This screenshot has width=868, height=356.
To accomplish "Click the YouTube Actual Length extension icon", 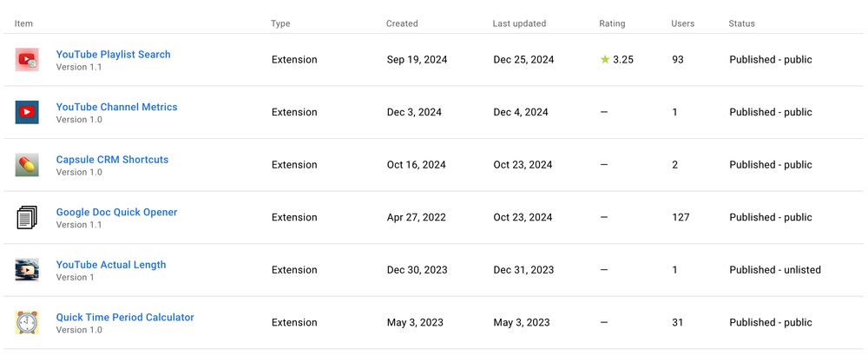I will (x=27, y=270).
